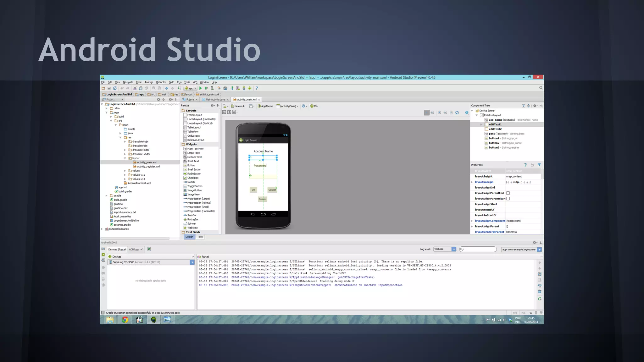
Task: Open the VCS menu
Action: (195, 82)
